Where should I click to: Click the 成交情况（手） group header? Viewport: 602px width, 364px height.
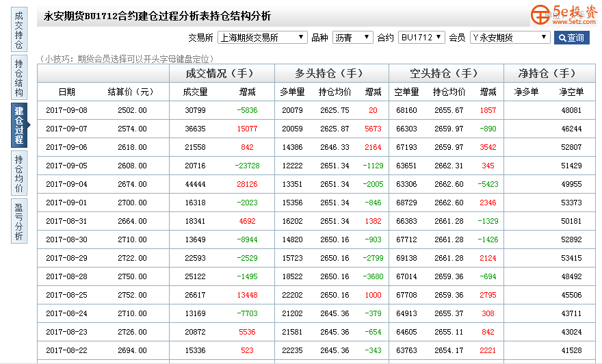coord(222,73)
